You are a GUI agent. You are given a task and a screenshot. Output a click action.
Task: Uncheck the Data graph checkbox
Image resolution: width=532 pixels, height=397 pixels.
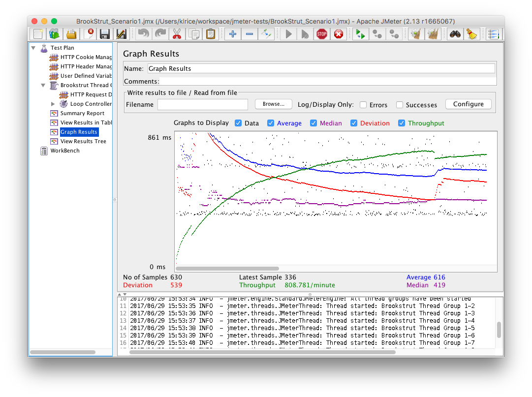(238, 123)
